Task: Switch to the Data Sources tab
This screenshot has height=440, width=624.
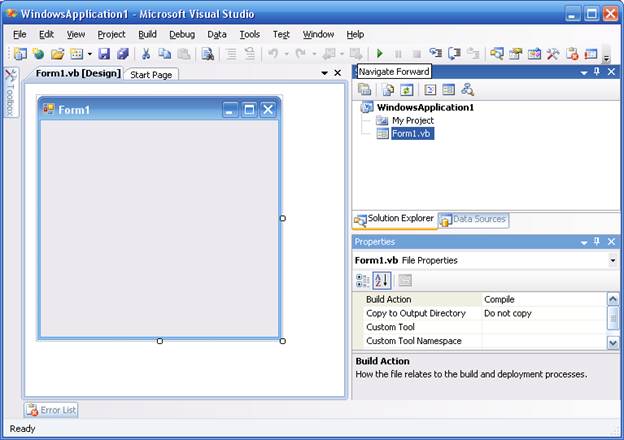Action: 473,220
